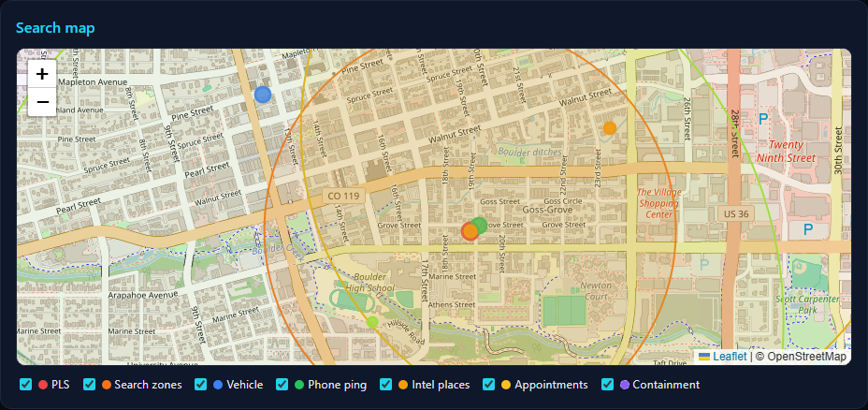The height and width of the screenshot is (410, 868).
Task: Click the green phone ping marker
Action: [480, 225]
